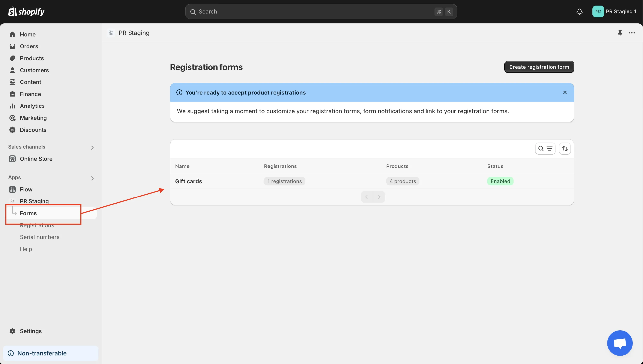The width and height of the screenshot is (643, 364).
Task: Go to the previous page of forms
Action: click(x=367, y=197)
